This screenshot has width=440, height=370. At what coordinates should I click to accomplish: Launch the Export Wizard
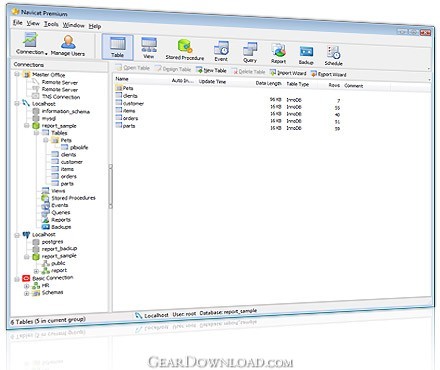(329, 74)
